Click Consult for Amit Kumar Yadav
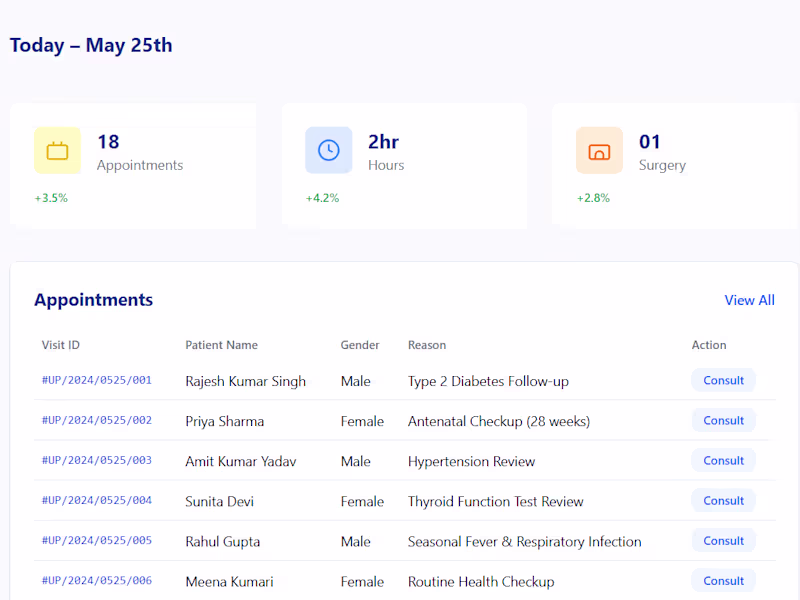The width and height of the screenshot is (800, 600). 723,460
